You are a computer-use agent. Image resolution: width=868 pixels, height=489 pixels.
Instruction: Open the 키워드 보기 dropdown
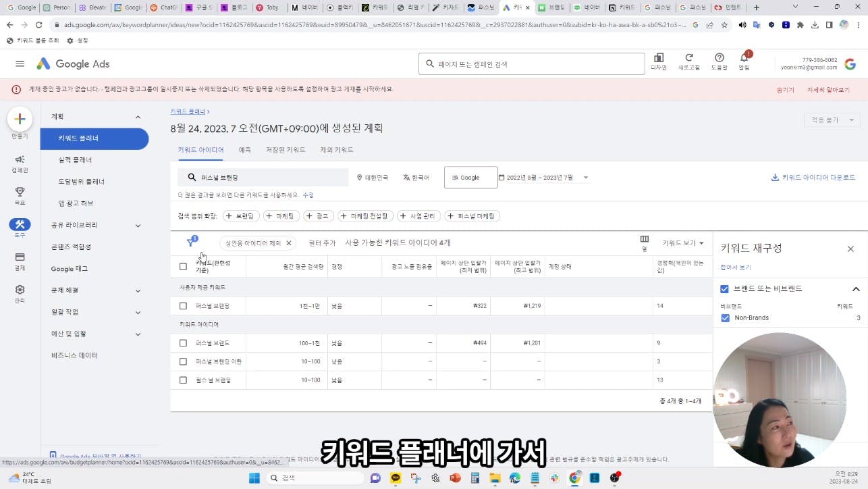coord(683,243)
